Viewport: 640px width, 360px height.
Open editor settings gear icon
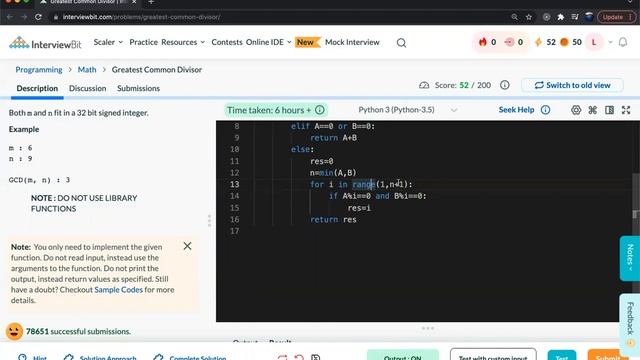(x=576, y=110)
